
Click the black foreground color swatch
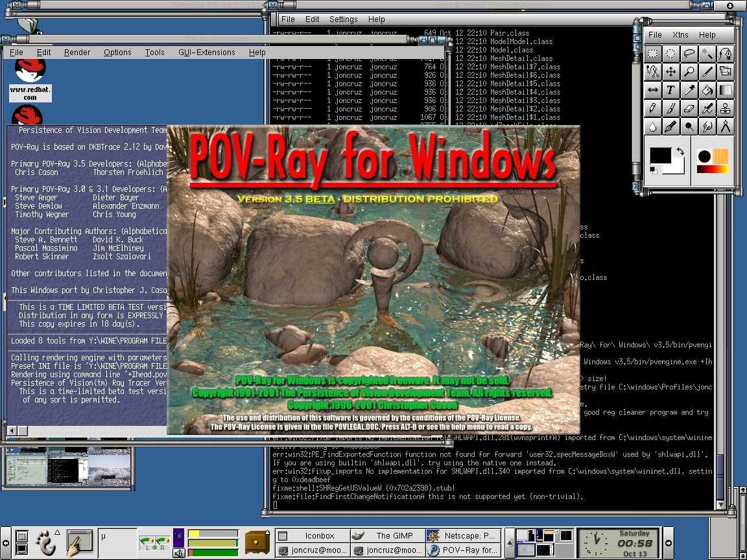661,156
